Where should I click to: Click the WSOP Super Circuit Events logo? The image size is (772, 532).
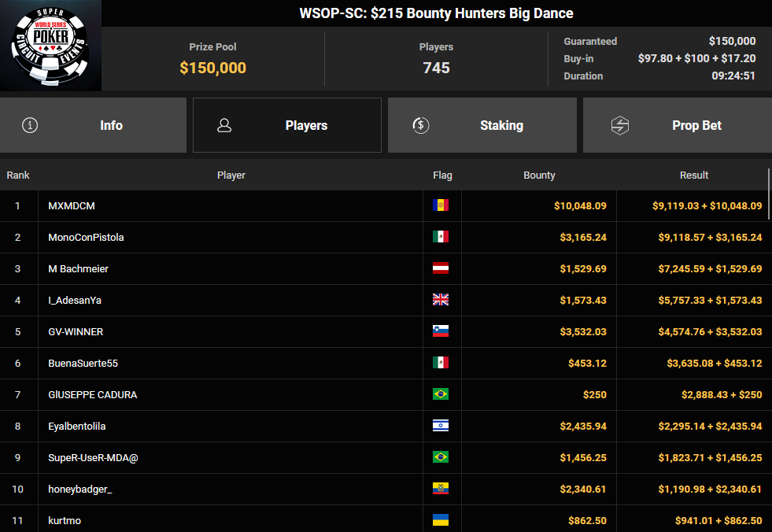pyautogui.click(x=50, y=45)
